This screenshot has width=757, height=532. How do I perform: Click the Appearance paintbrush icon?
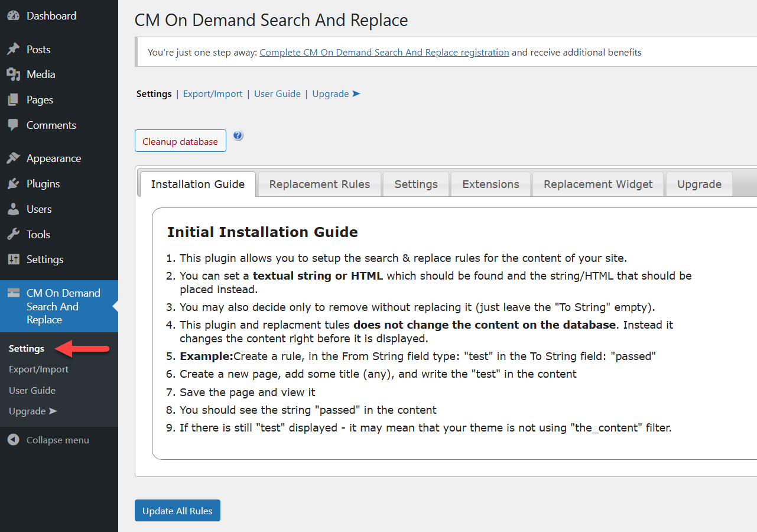pos(13,158)
